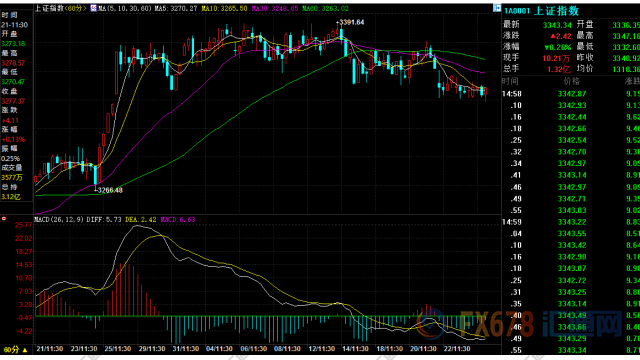Click the 价格 column header in tick list
The image size is (640, 360).
tap(571, 82)
